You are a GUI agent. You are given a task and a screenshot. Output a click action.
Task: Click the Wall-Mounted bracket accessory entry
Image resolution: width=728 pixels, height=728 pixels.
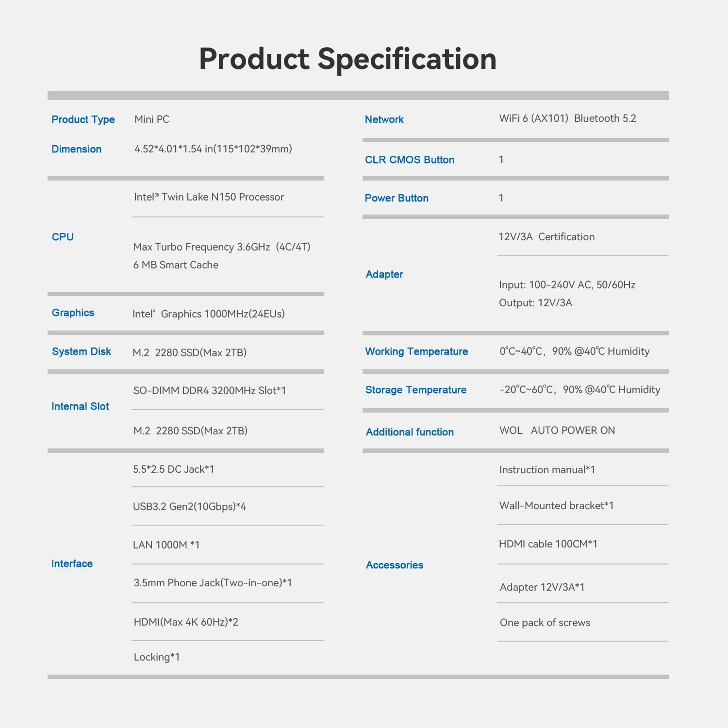click(x=556, y=506)
